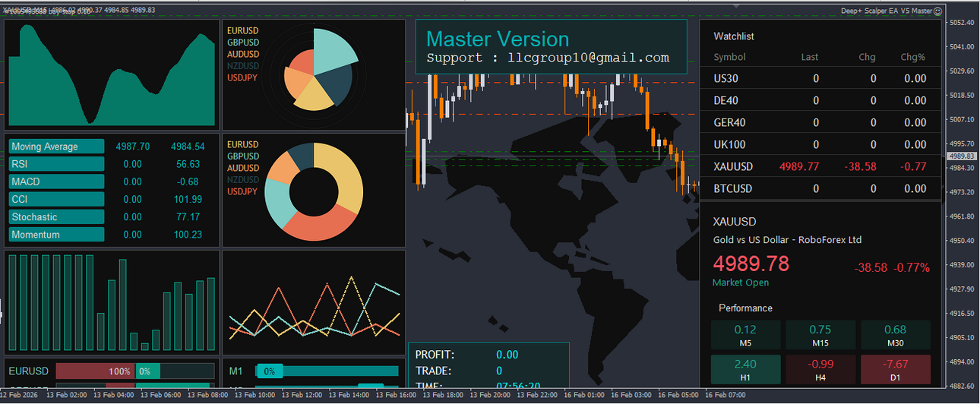Select the GER40 watchlist row
This screenshot has width=980, height=404.
pyautogui.click(x=820, y=122)
